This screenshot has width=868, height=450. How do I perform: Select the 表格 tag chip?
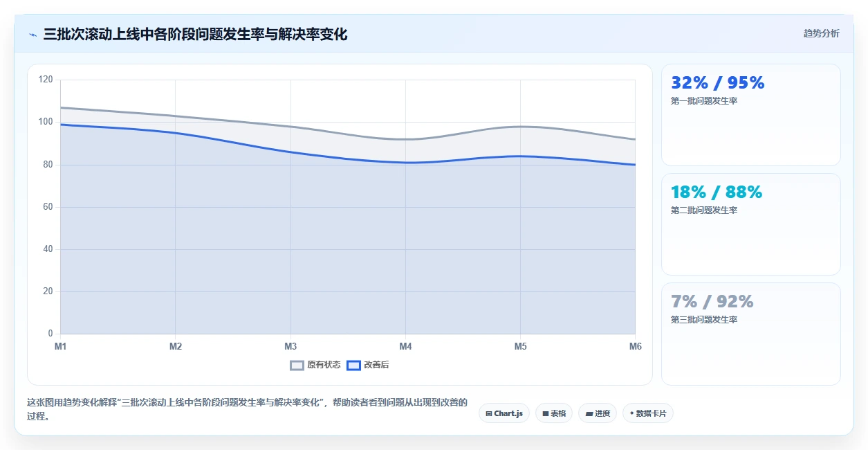[554, 413]
